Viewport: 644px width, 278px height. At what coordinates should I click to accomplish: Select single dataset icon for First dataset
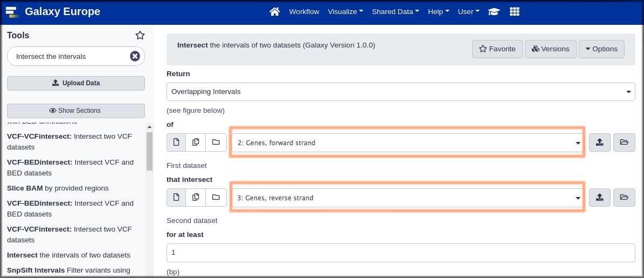176,143
